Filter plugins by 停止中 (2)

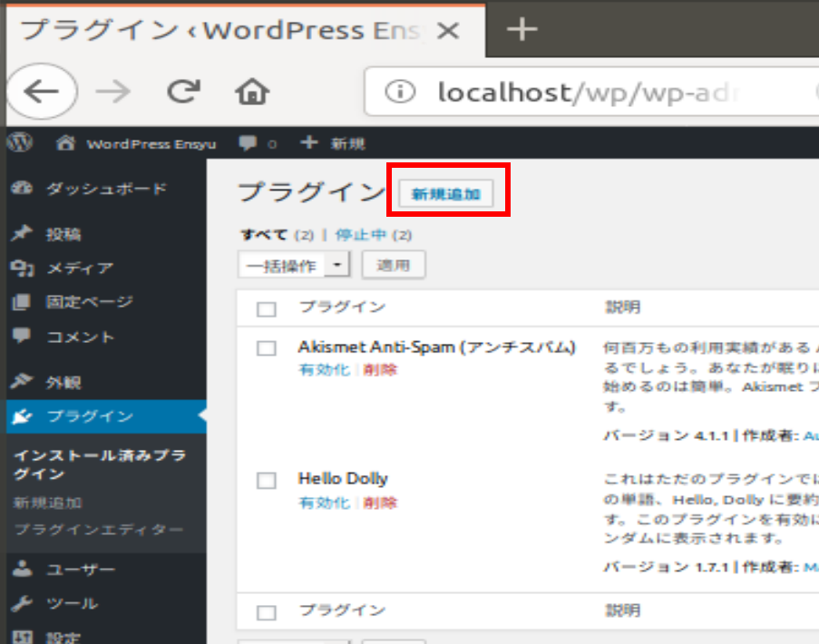(374, 235)
